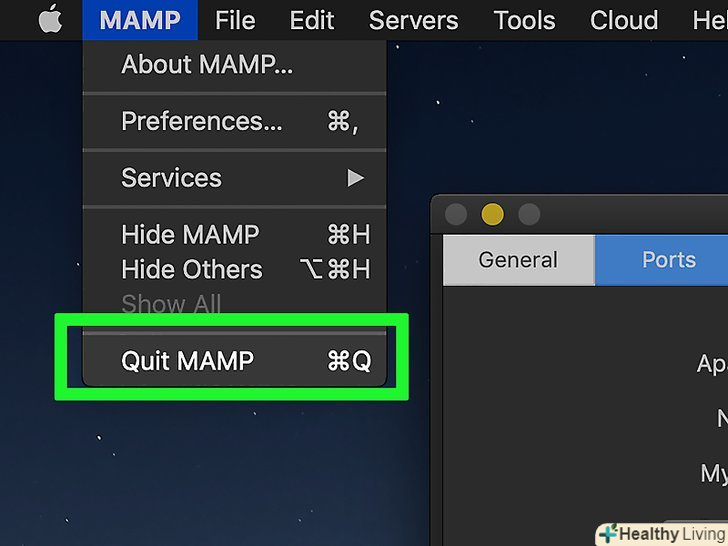The height and width of the screenshot is (546, 728).
Task: Select About MAMP… menu entry
Action: pos(207,65)
